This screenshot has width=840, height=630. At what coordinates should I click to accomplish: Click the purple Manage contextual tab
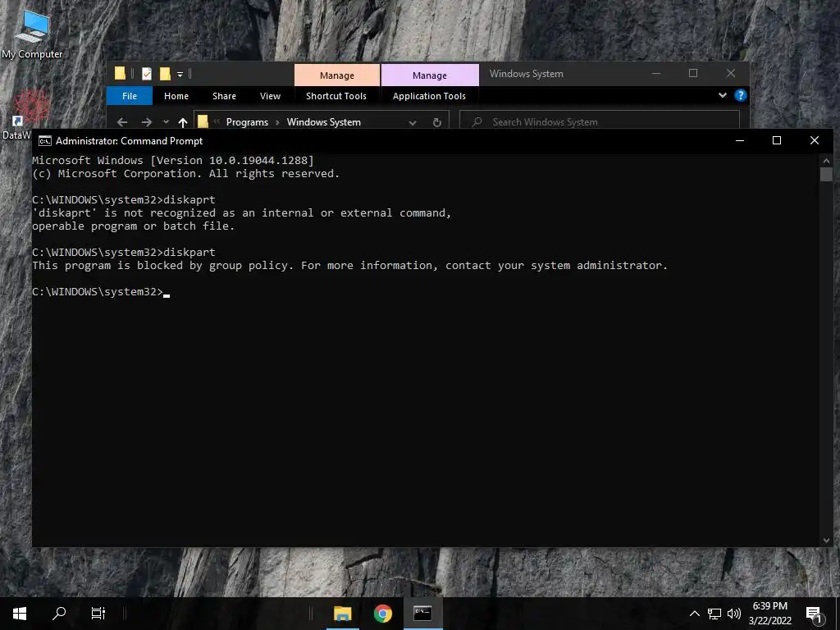point(430,75)
